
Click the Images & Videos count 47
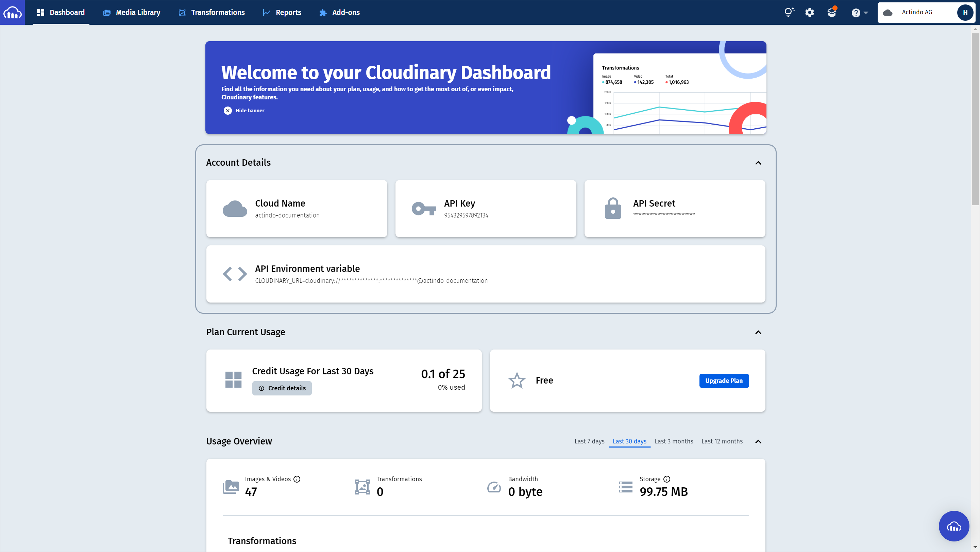coord(251,491)
